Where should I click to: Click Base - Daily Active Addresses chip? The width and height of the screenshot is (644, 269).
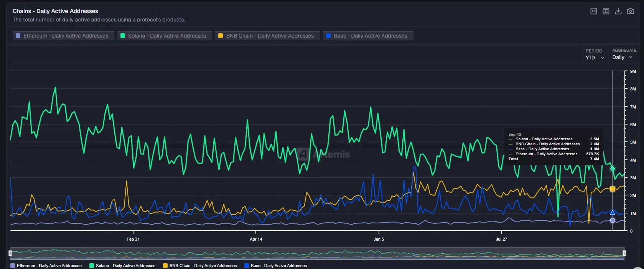[368, 36]
